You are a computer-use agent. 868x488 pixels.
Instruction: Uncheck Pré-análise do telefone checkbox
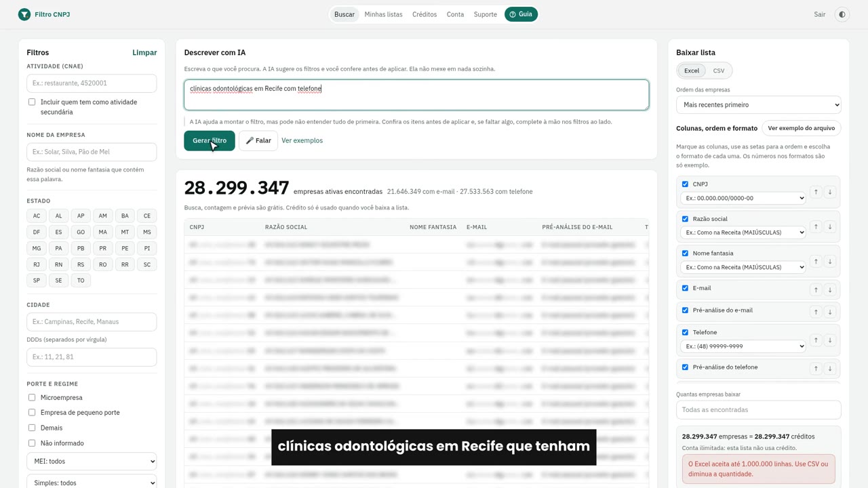tap(685, 367)
